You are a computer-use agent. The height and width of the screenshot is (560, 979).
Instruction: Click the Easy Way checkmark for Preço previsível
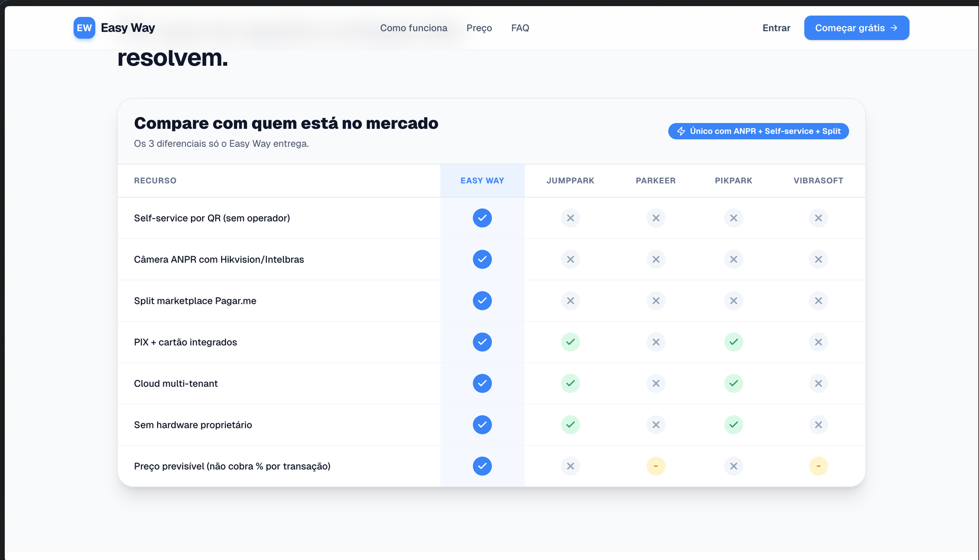(x=482, y=466)
